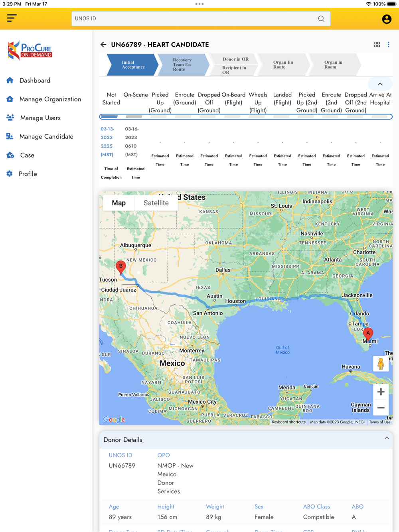Viewport: 399px width, 532px height.
Task: Click the Profile gear icon
Action: 10,174
